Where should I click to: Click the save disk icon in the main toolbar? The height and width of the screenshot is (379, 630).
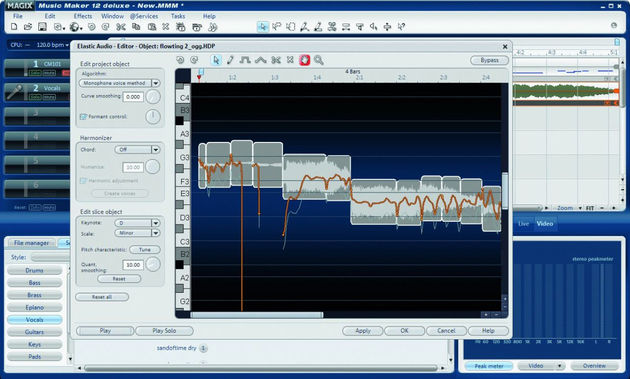click(42, 27)
